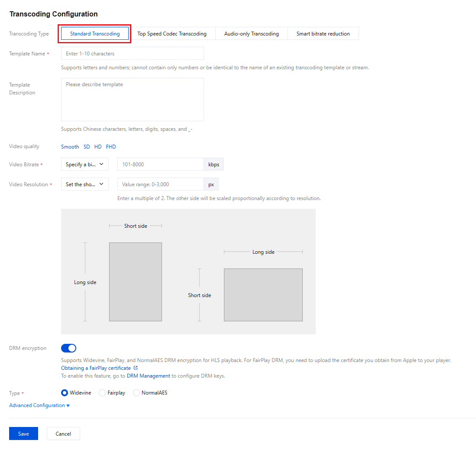Save the transcoding template
This screenshot has width=476, height=456.
click(24, 433)
